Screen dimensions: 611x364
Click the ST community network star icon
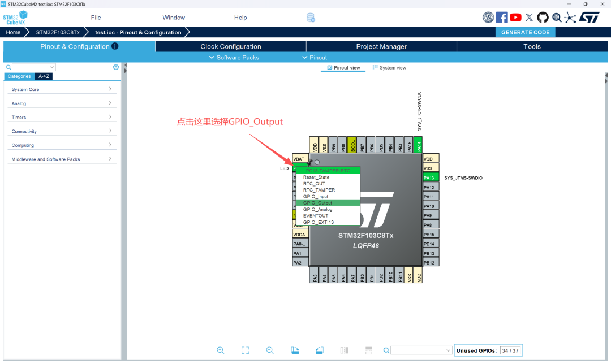[570, 18]
